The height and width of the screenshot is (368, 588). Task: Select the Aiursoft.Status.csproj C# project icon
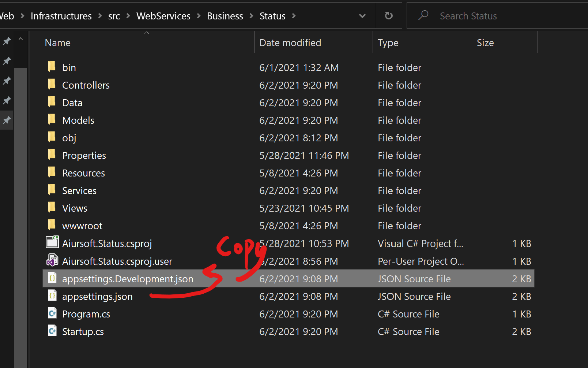pyautogui.click(x=52, y=242)
